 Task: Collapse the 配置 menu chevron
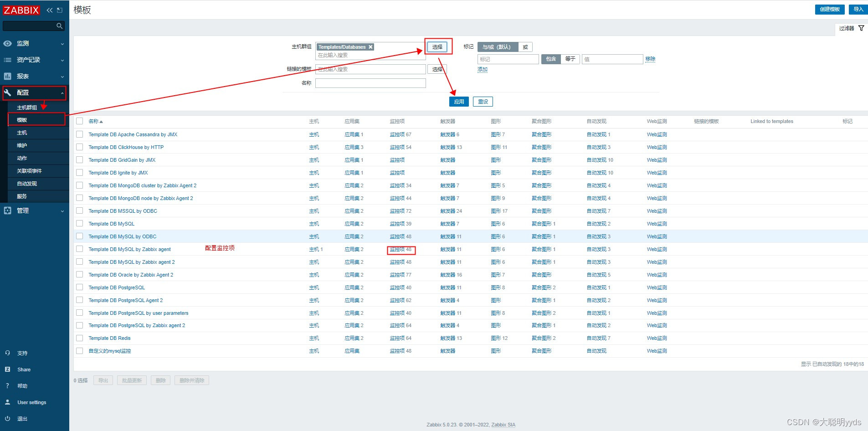click(62, 93)
